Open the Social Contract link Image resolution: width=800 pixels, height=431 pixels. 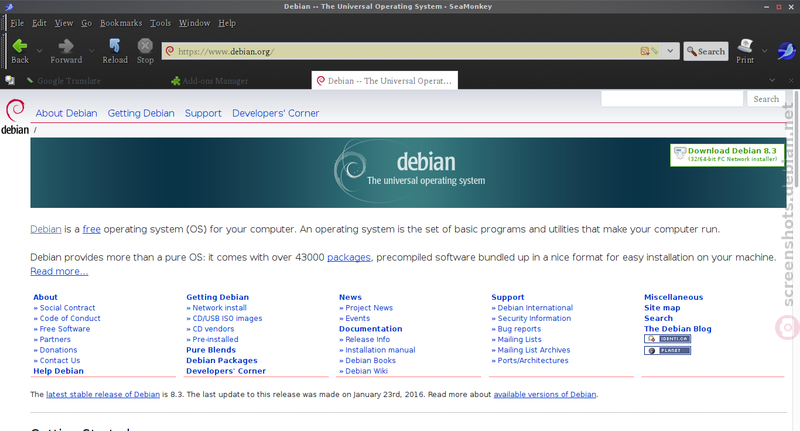[x=67, y=308]
